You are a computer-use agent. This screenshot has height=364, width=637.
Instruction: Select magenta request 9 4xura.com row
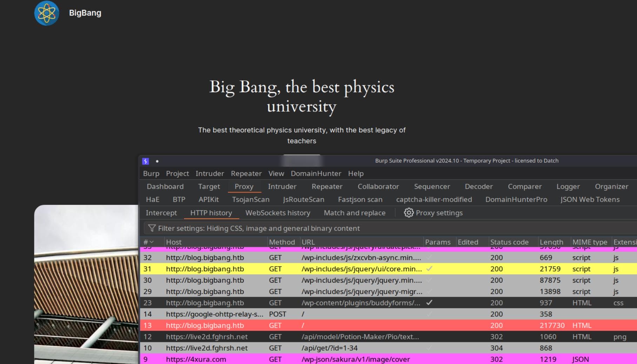pos(389,359)
